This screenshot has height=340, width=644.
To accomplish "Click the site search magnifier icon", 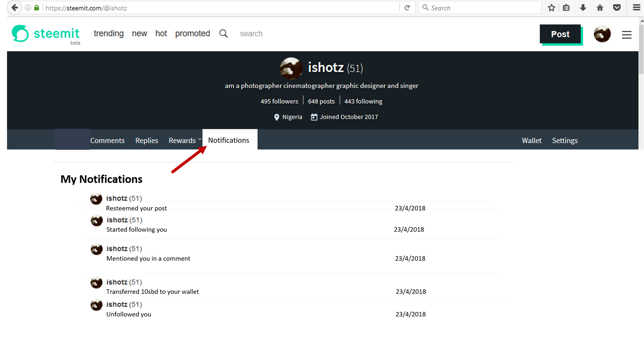I will pyautogui.click(x=223, y=34).
